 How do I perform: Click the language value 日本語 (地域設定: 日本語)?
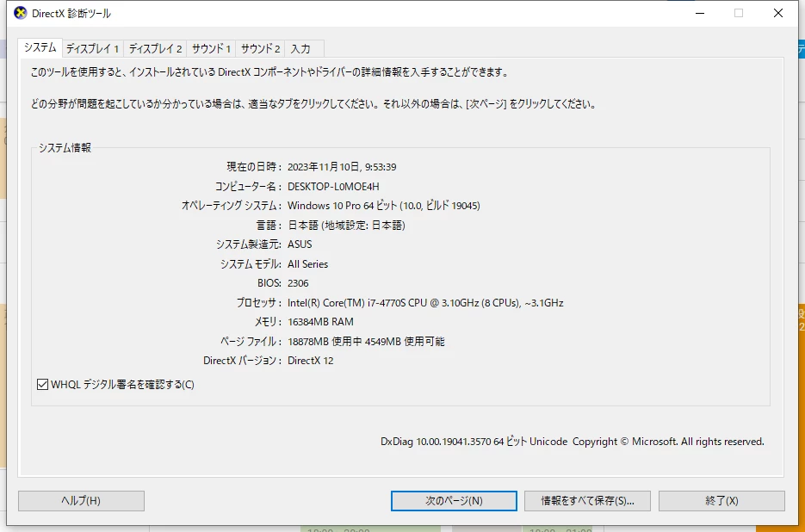tap(346, 226)
